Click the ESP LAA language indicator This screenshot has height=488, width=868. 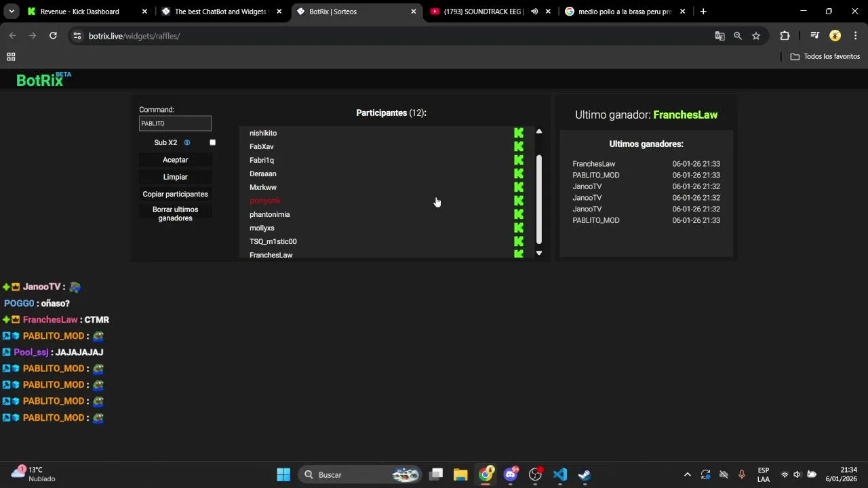tap(764, 474)
